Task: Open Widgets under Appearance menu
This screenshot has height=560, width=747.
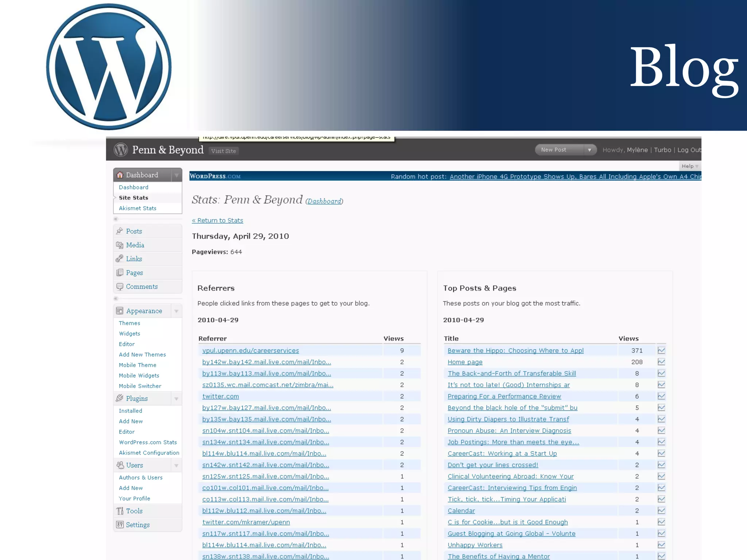Action: [x=129, y=334]
